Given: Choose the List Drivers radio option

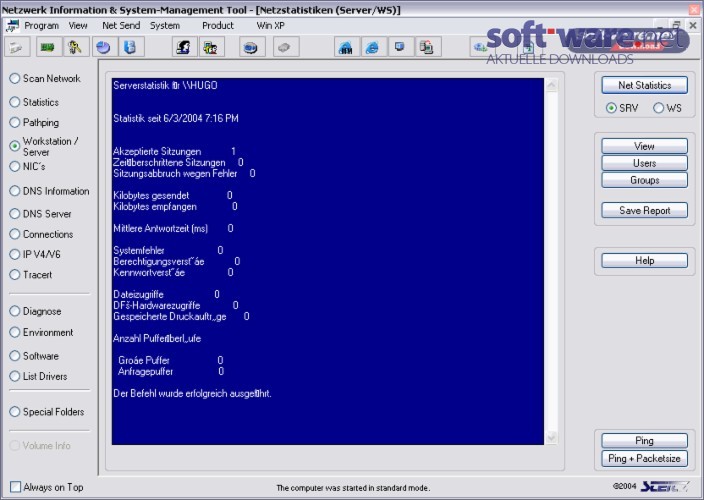Looking at the screenshot, I should click(x=15, y=376).
